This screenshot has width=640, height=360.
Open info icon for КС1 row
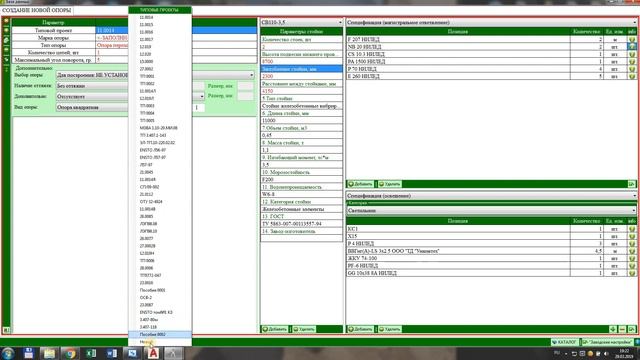click(x=632, y=229)
